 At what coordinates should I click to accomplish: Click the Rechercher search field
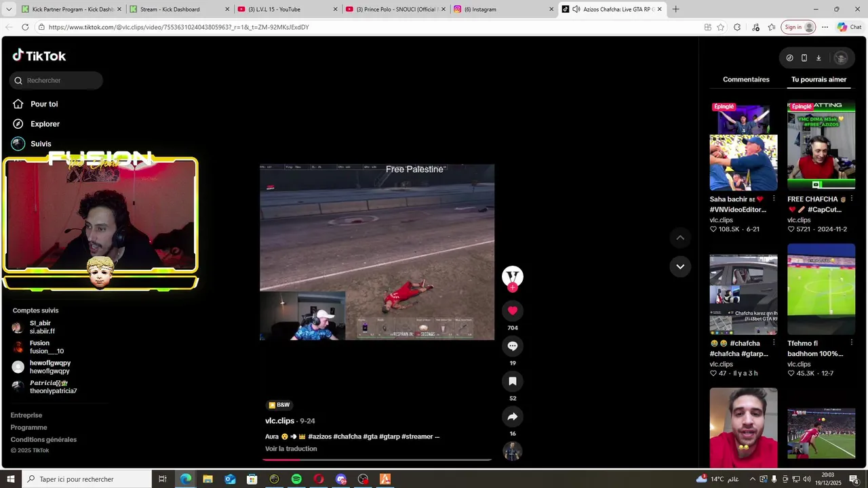56,80
